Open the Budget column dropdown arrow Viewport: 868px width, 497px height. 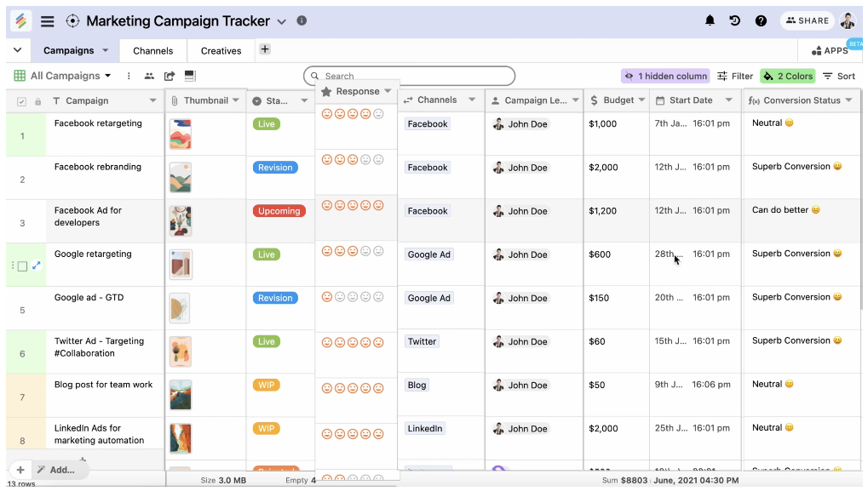(641, 100)
